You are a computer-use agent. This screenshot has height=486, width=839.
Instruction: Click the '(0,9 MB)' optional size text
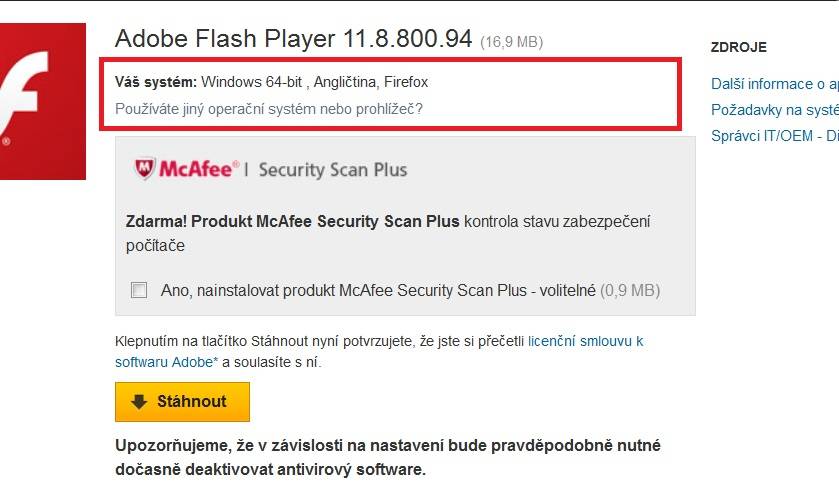pyautogui.click(x=630, y=290)
